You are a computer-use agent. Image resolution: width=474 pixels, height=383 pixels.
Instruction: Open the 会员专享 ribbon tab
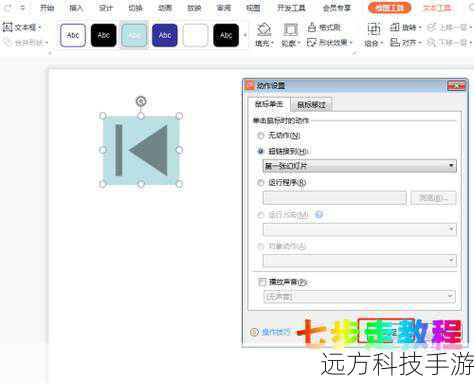point(337,8)
